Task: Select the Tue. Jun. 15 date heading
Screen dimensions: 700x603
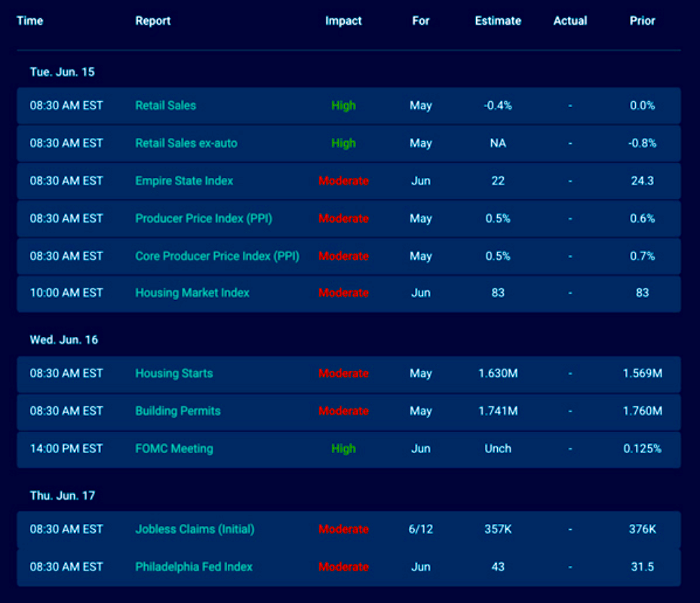Action: click(x=62, y=72)
